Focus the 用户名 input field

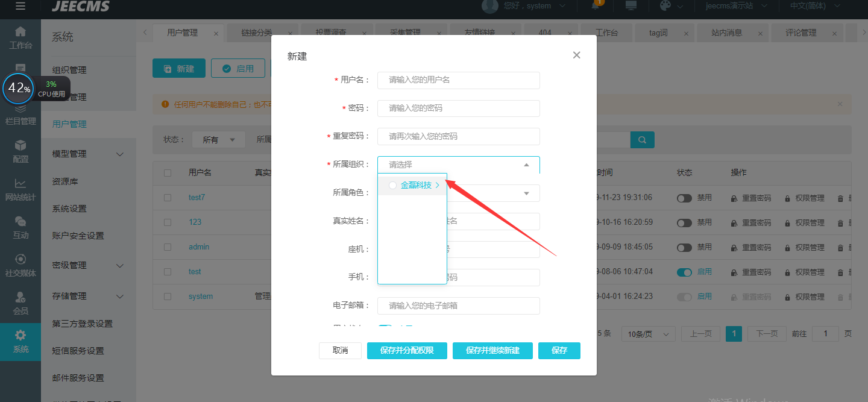pyautogui.click(x=459, y=80)
